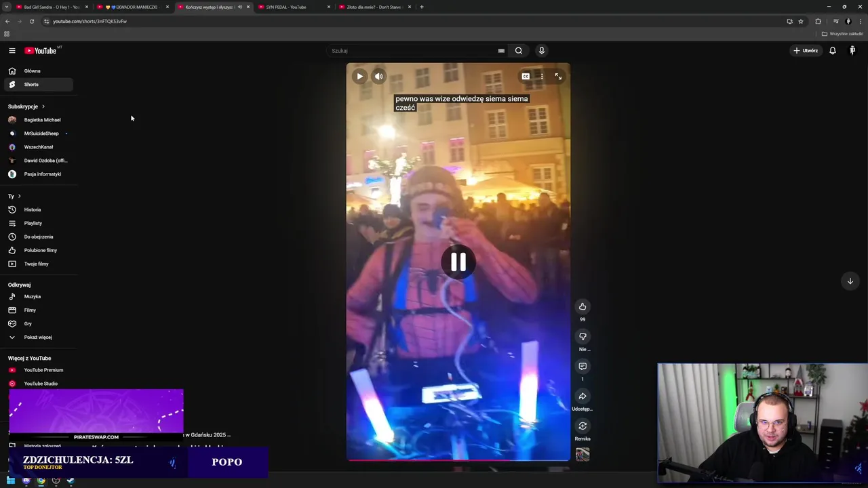Open Discord from the taskbar
The height and width of the screenshot is (488, 868).
click(x=26, y=481)
